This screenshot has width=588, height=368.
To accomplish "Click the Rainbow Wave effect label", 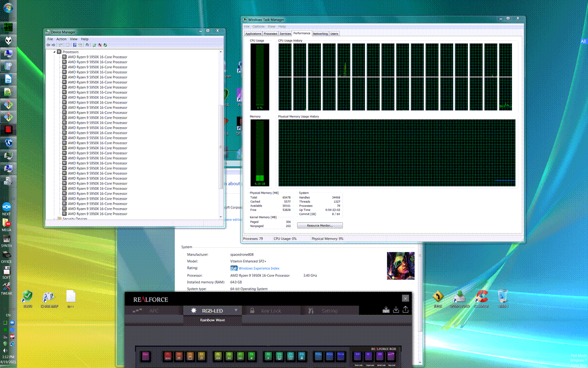I will 213,320.
